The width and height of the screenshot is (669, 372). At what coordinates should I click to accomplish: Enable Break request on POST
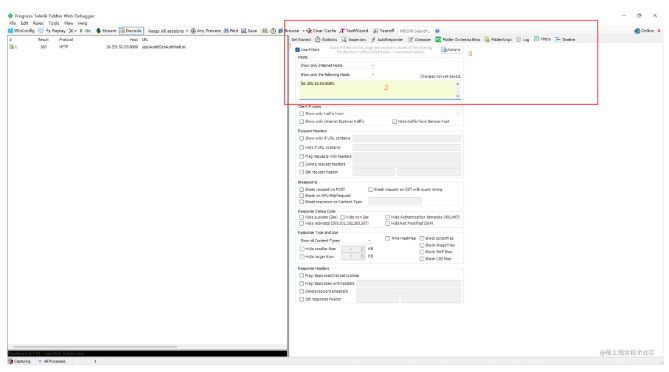[x=302, y=189]
